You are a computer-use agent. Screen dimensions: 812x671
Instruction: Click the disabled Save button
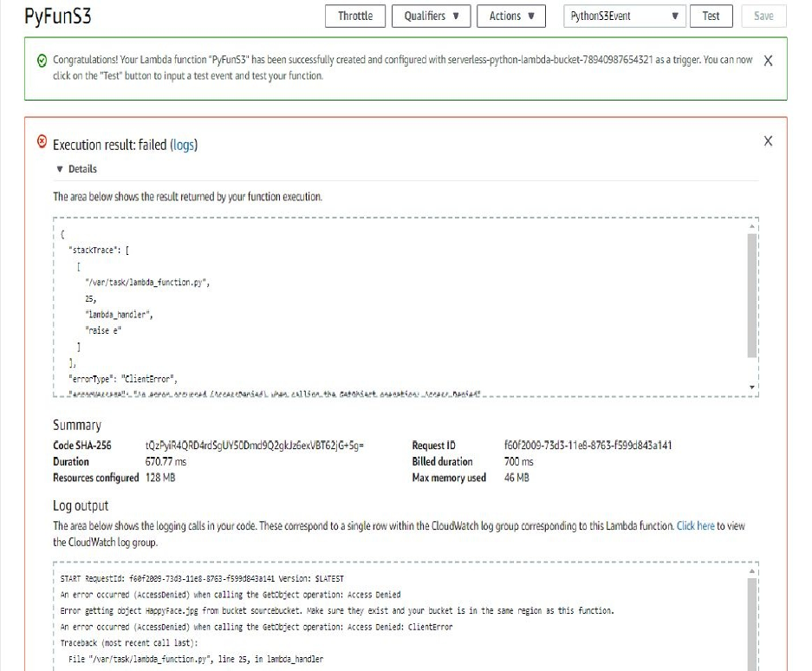(x=763, y=16)
